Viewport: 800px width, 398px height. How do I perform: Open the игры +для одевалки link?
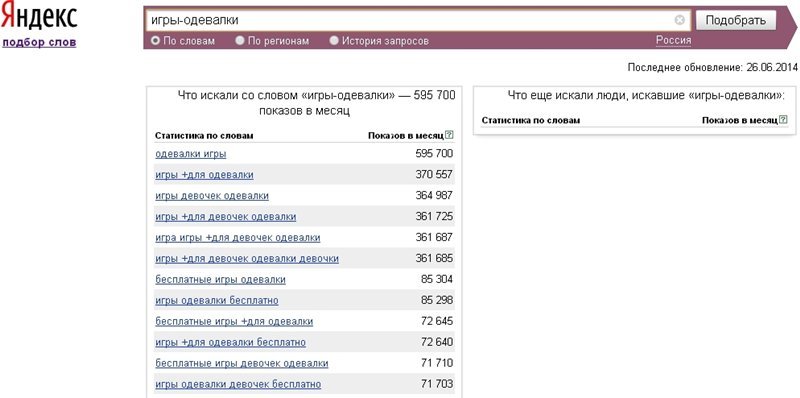pos(204,175)
